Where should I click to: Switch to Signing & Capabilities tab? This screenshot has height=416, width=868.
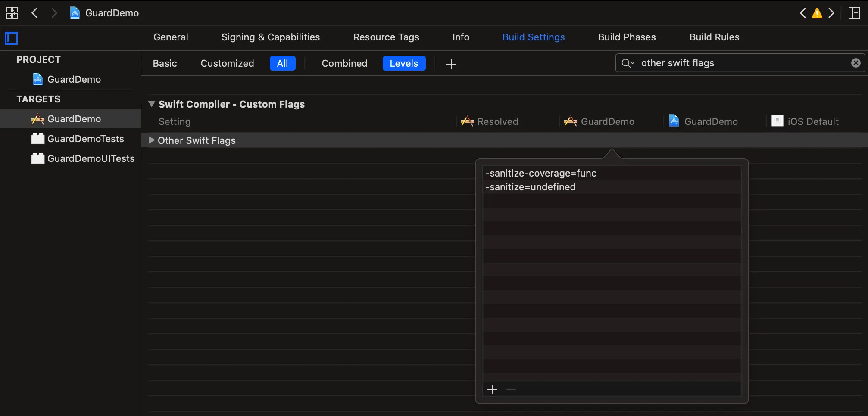[x=271, y=37]
